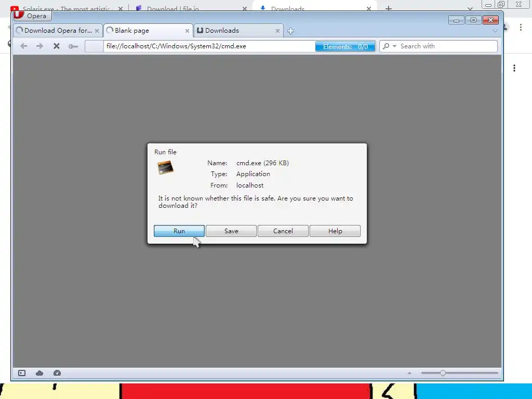Close the Download Opera for... tab
532x399 pixels.
tap(97, 31)
